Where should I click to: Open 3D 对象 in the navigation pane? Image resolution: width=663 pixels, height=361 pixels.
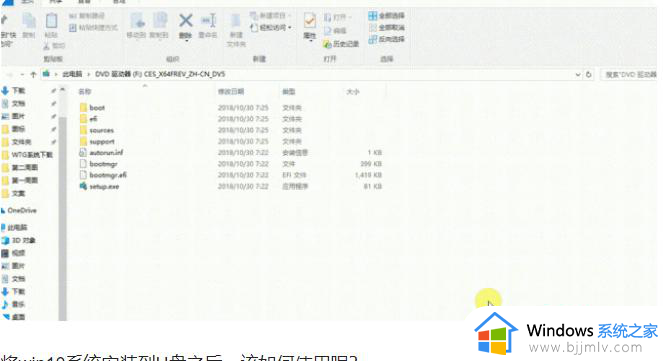click(x=19, y=240)
